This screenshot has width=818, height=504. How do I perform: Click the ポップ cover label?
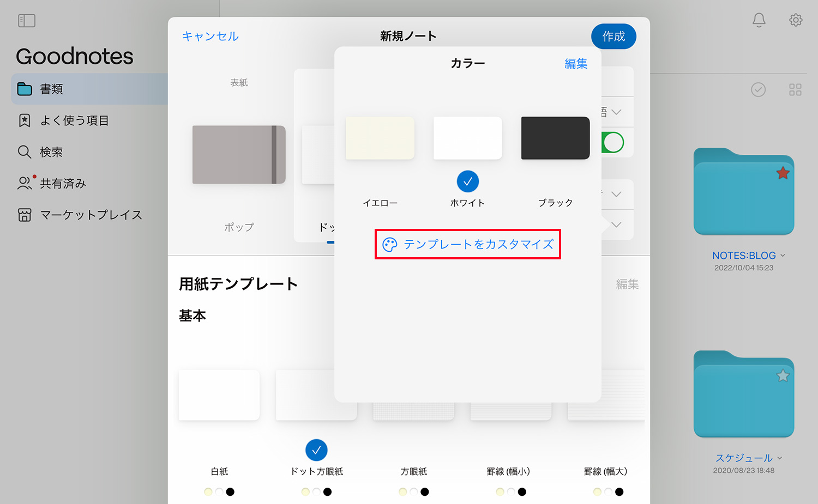point(239,227)
